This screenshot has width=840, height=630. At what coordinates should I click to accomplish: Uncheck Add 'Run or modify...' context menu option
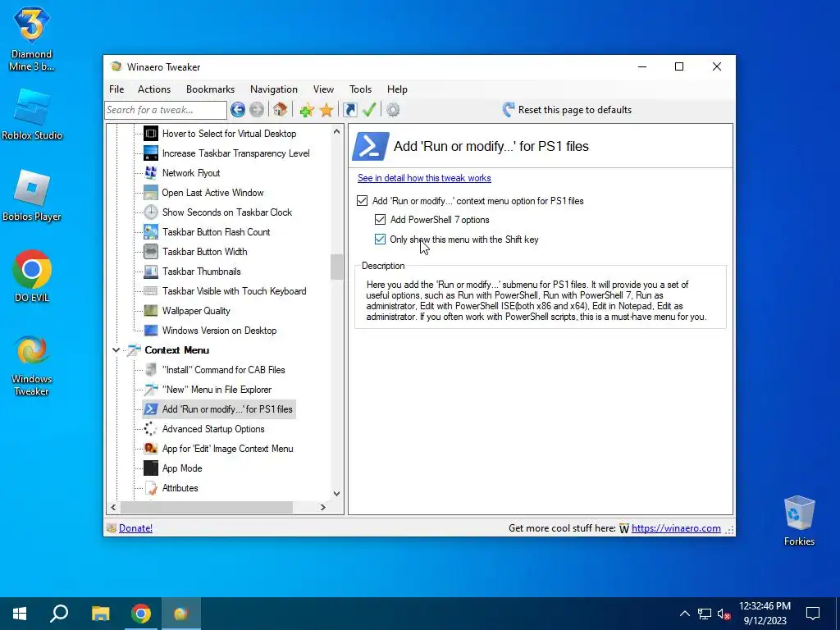pos(362,201)
